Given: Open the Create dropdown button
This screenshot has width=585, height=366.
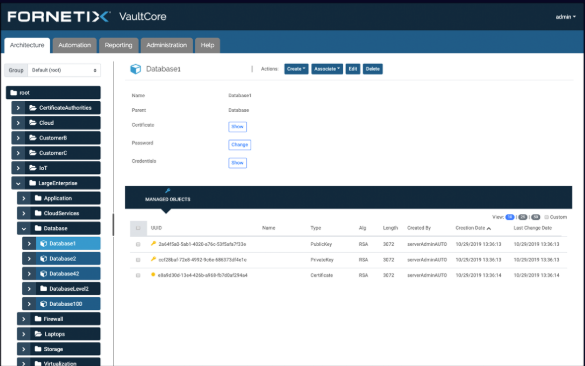Looking at the screenshot, I should pos(296,69).
